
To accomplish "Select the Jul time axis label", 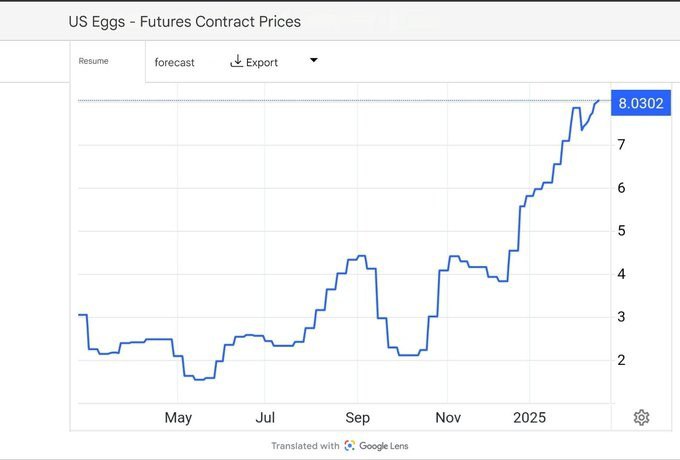I will click(265, 417).
